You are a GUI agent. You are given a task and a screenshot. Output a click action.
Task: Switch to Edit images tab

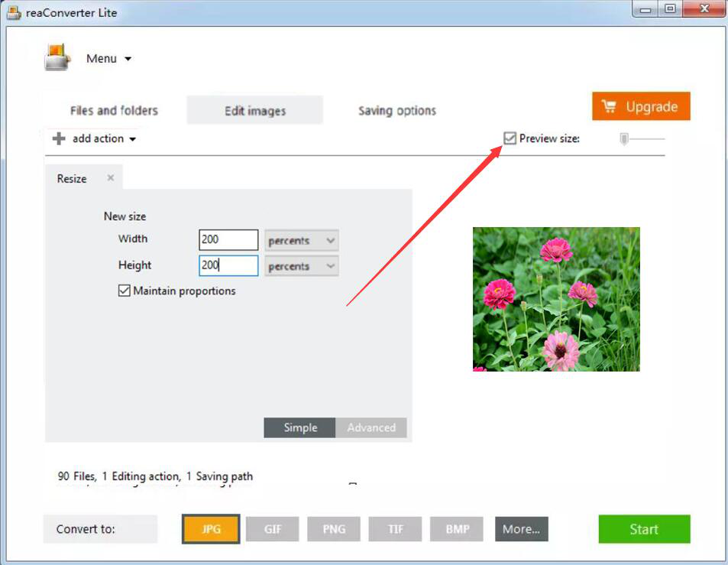(255, 110)
